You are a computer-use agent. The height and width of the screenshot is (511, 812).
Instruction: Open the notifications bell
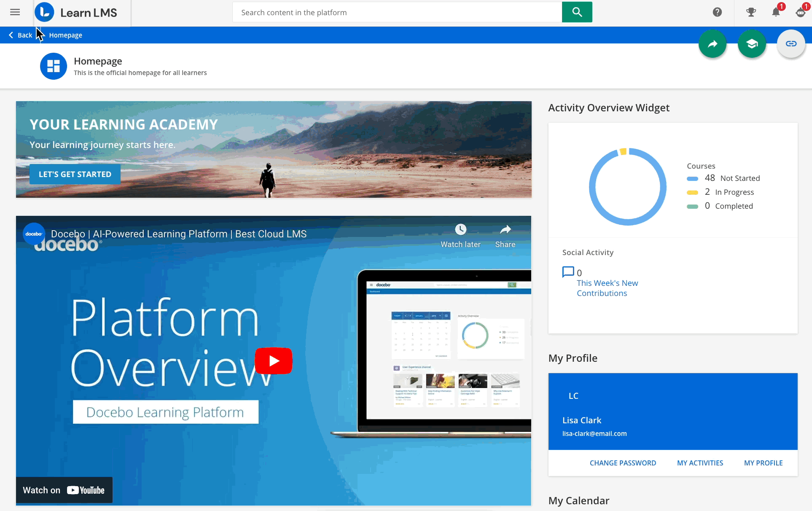(x=776, y=12)
